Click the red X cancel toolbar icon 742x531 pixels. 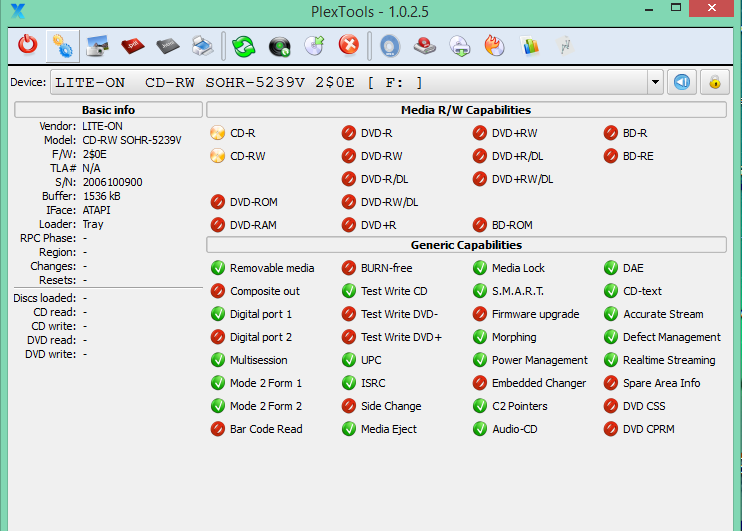pyautogui.click(x=349, y=45)
